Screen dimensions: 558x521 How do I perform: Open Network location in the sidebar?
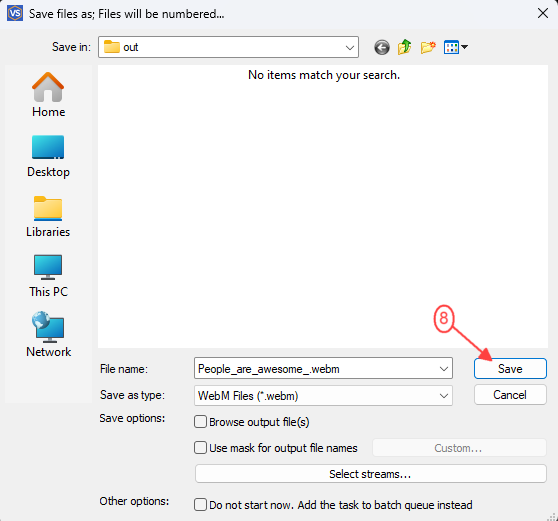(48, 335)
